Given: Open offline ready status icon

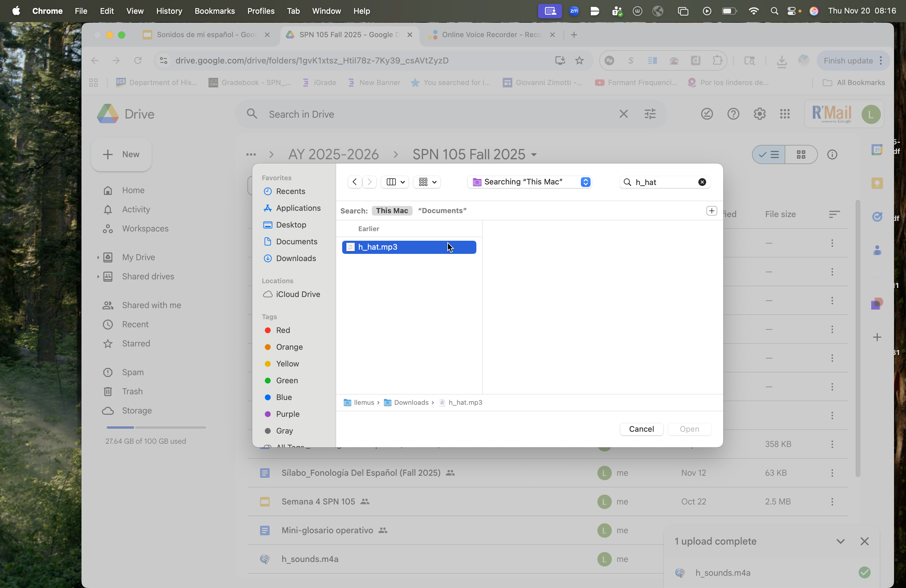Looking at the screenshot, I should [707, 114].
